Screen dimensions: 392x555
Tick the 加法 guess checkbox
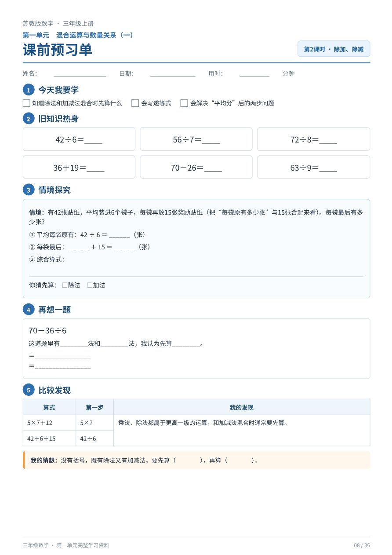[90, 285]
